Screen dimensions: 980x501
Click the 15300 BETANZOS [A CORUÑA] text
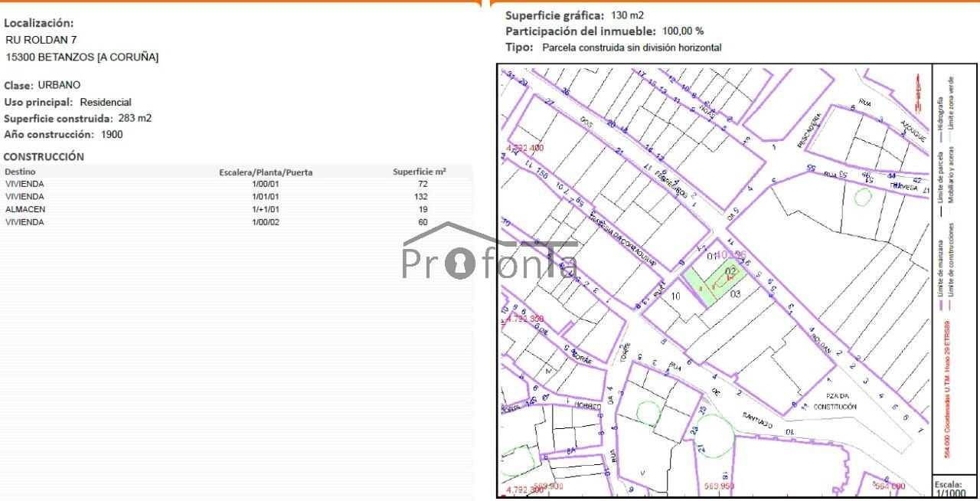coord(82,57)
